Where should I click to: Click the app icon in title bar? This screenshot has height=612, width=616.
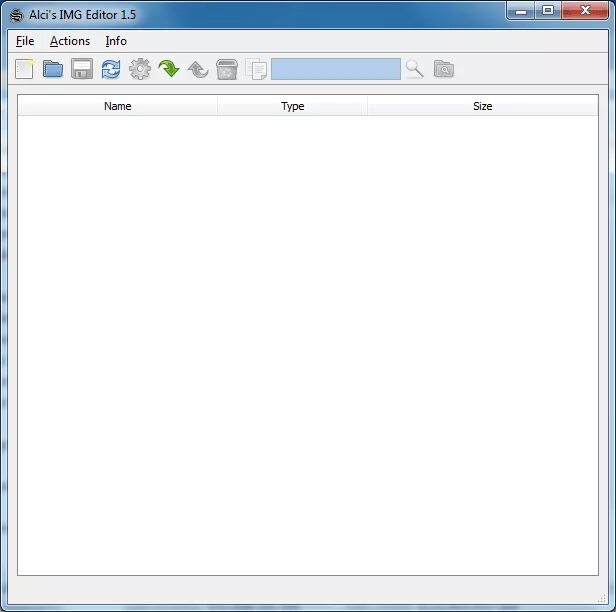tap(16, 15)
